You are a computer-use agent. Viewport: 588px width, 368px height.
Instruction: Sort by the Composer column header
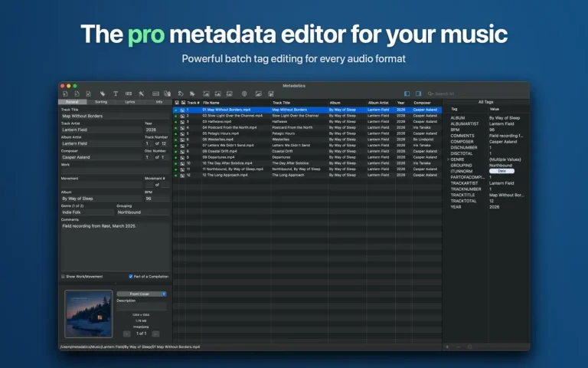426,103
